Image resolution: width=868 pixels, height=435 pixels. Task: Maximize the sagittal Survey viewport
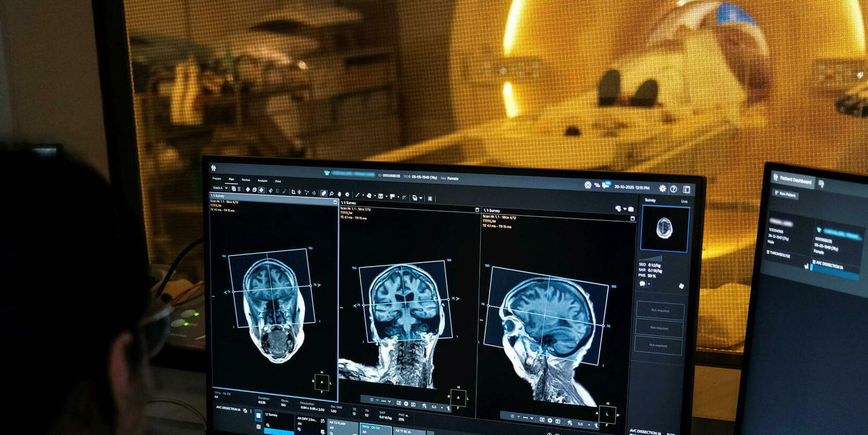point(632,218)
